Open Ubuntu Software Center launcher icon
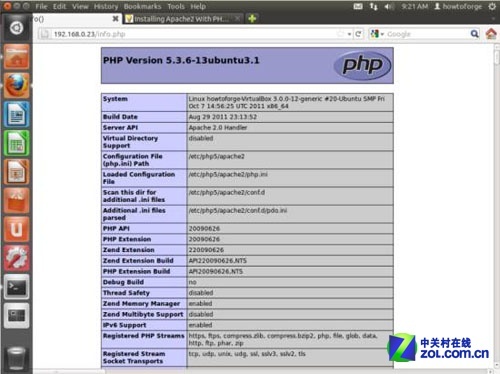 [x=16, y=201]
